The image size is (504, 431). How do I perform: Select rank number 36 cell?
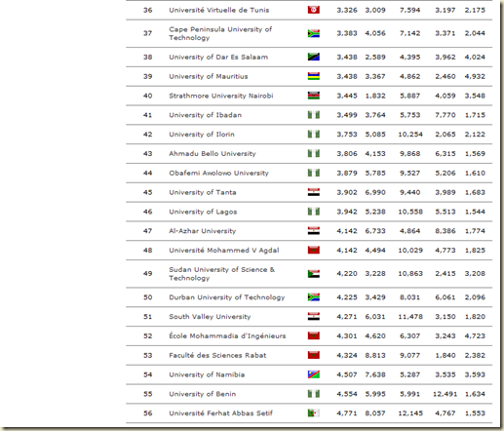click(x=147, y=10)
